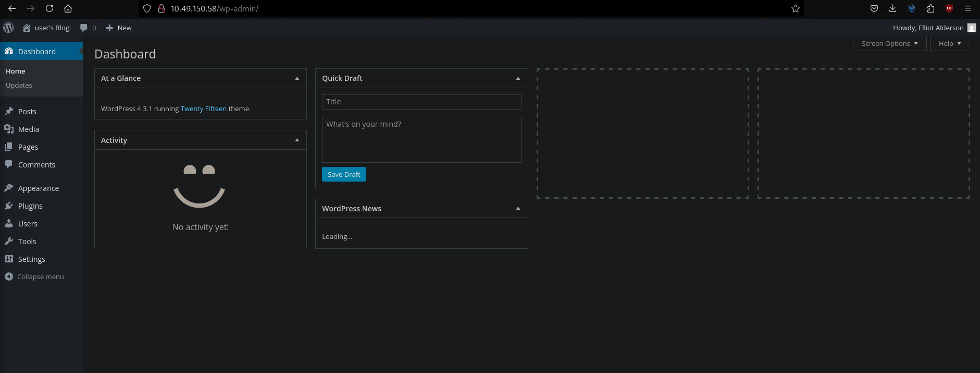The image size is (980, 373).
Task: Toggle the Activity widget panel
Action: [x=297, y=140]
